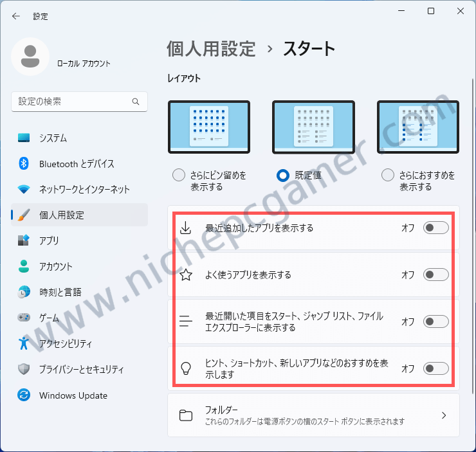The image size is (476, 452).
Task: Click the globe clock time icon
Action: pos(24,292)
